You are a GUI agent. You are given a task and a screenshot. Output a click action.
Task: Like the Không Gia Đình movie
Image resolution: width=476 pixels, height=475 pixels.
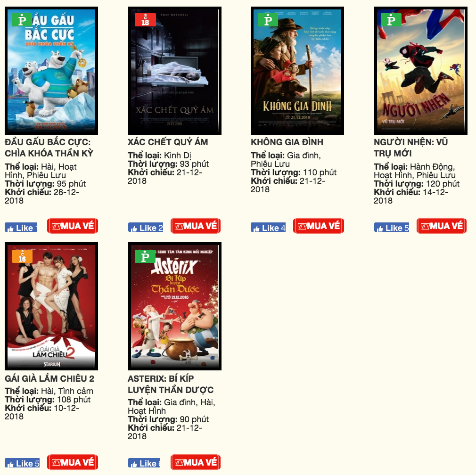268,227
